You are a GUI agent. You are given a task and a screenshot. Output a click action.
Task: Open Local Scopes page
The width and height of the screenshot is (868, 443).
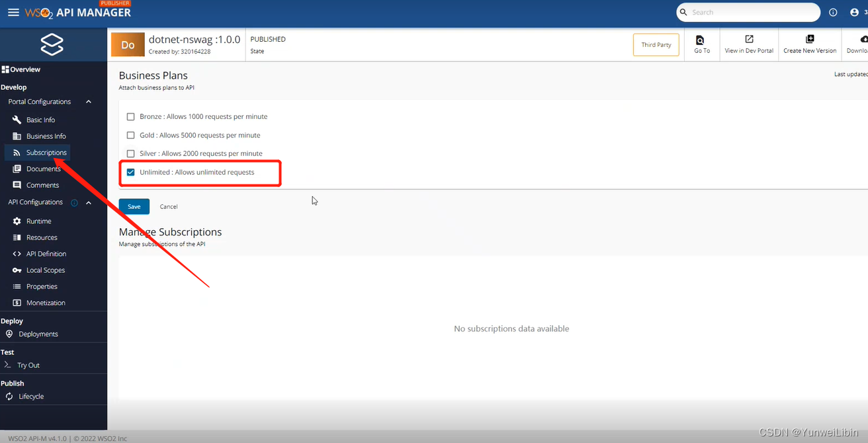(45, 270)
